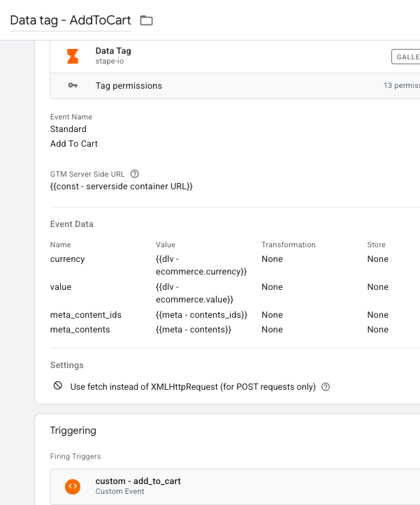Click the custom event trigger orange icon
The height and width of the screenshot is (505, 420).
[73, 486]
